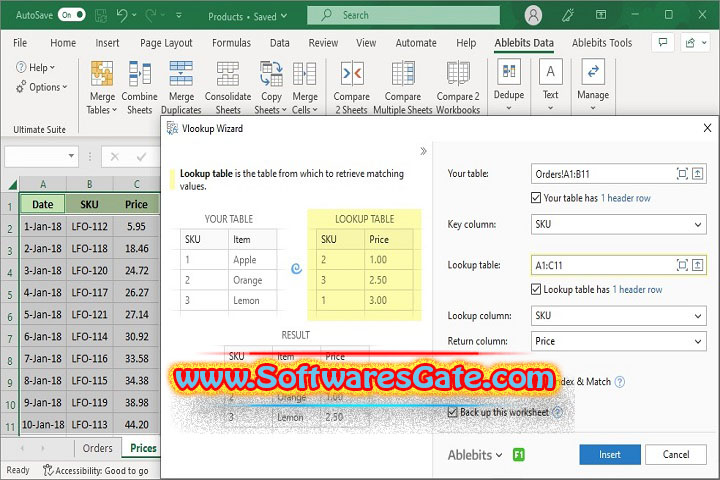
Task: Click the Save icon in title bar
Action: click(x=101, y=16)
